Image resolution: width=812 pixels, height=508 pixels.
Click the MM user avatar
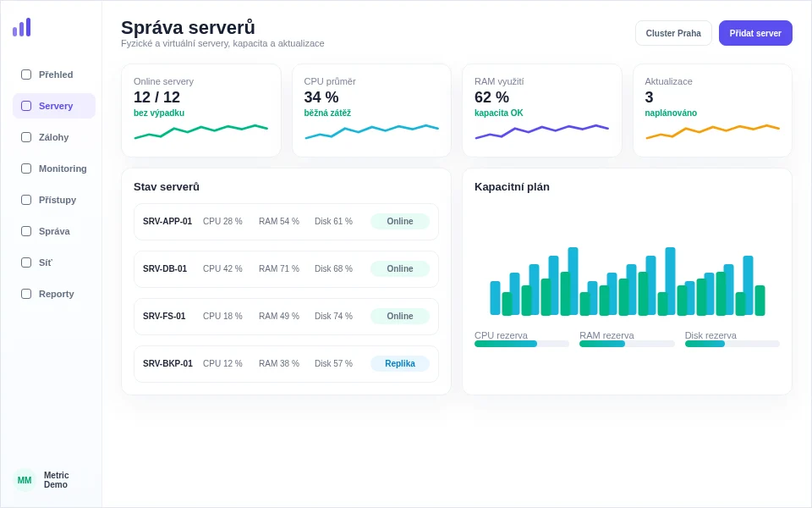pyautogui.click(x=25, y=480)
